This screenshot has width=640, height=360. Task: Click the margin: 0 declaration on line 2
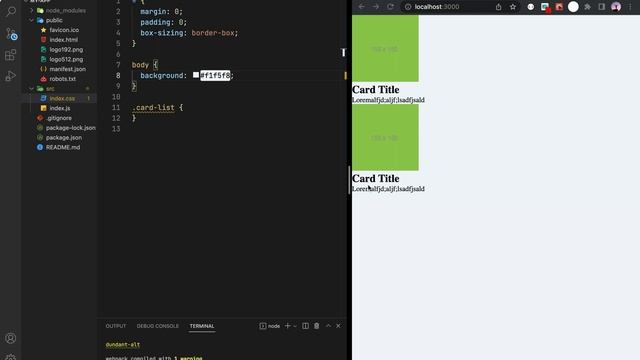162,11
